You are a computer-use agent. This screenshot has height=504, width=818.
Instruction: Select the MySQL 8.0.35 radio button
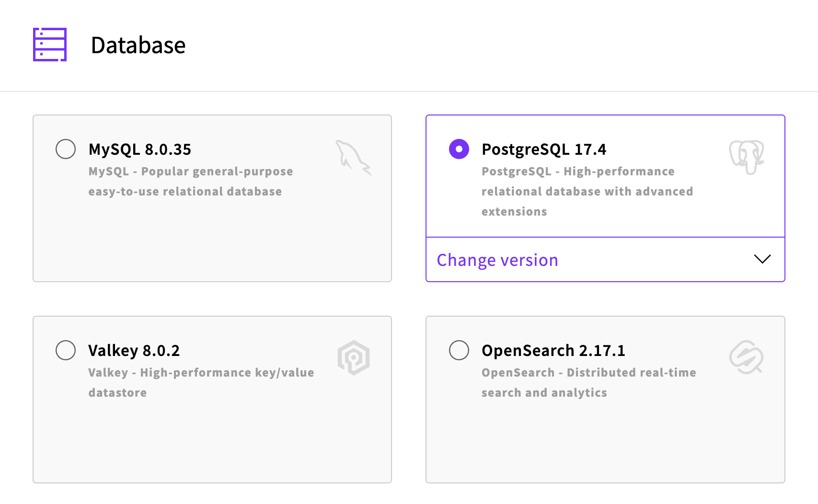[x=66, y=149]
